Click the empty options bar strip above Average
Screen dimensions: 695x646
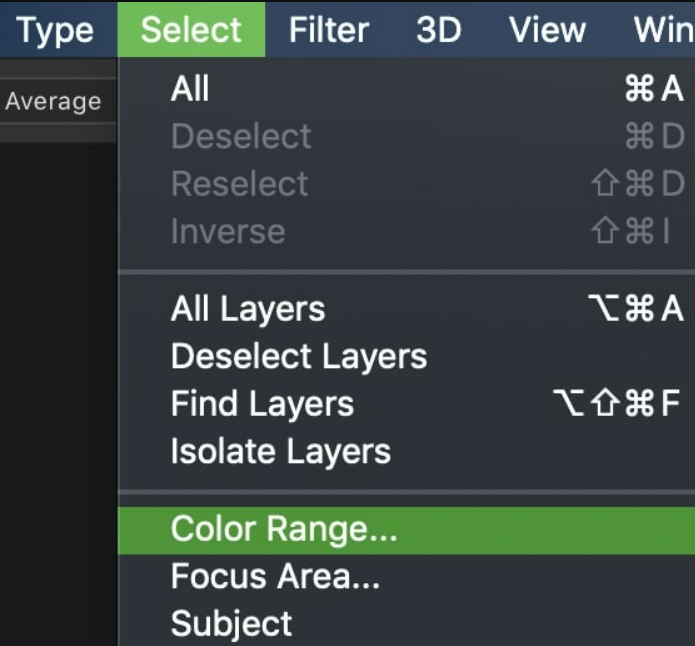click(x=57, y=69)
